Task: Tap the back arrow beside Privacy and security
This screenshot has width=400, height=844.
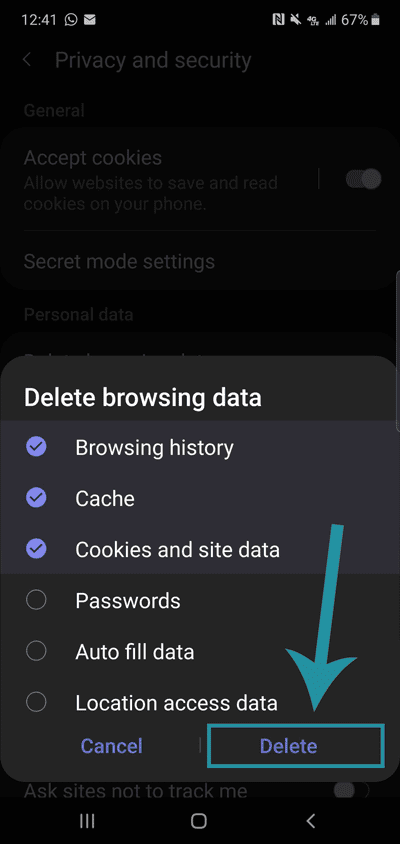Action: (x=27, y=60)
